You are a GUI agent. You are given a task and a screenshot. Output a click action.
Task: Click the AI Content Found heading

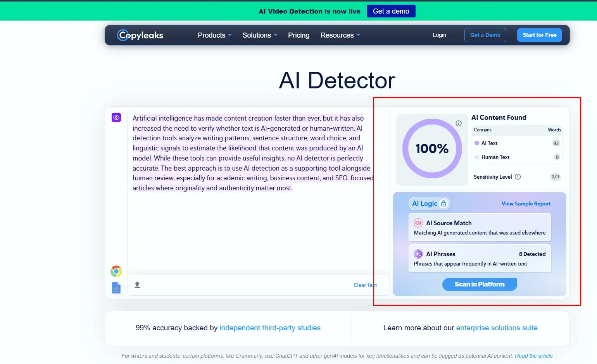499,117
